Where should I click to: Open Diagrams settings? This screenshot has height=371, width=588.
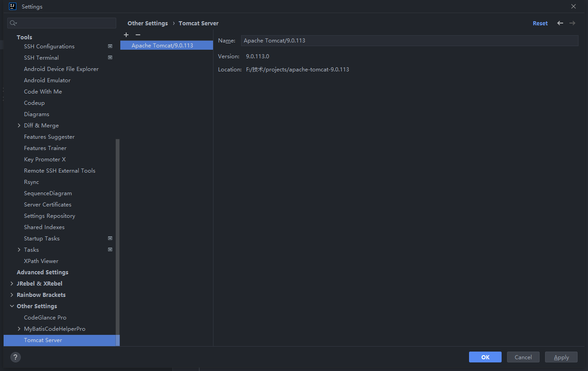[37, 114]
